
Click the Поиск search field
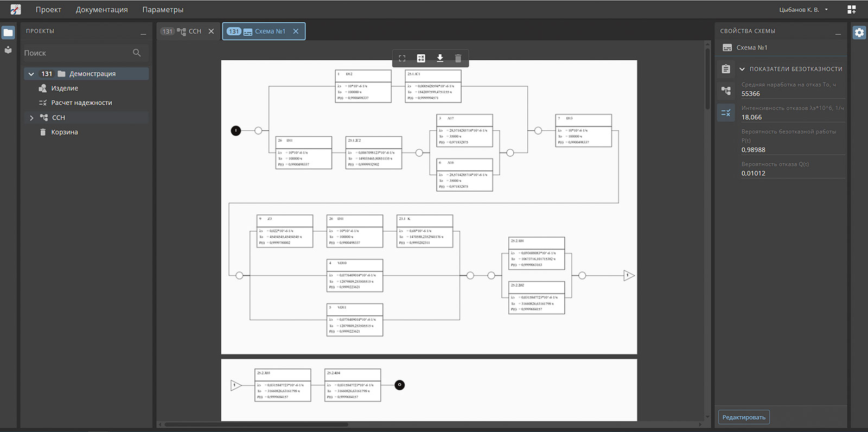pyautogui.click(x=76, y=53)
